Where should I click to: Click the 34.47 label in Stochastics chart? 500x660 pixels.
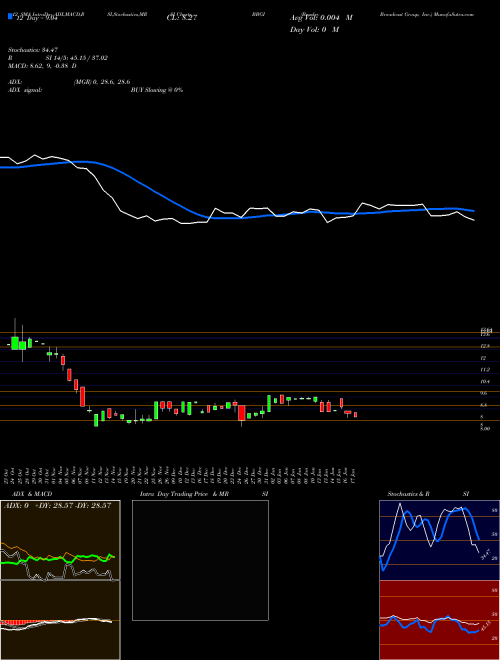pos(485,554)
